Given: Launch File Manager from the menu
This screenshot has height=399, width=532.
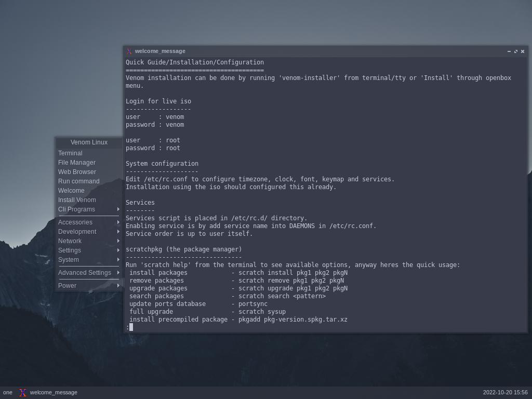Looking at the screenshot, I should pos(88,163).
